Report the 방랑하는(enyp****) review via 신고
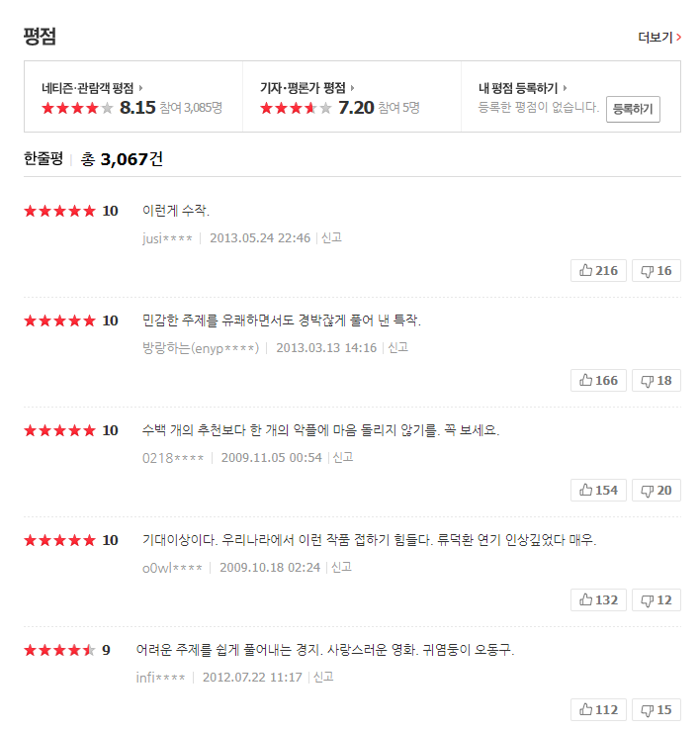The height and width of the screenshot is (732, 700). tap(397, 348)
